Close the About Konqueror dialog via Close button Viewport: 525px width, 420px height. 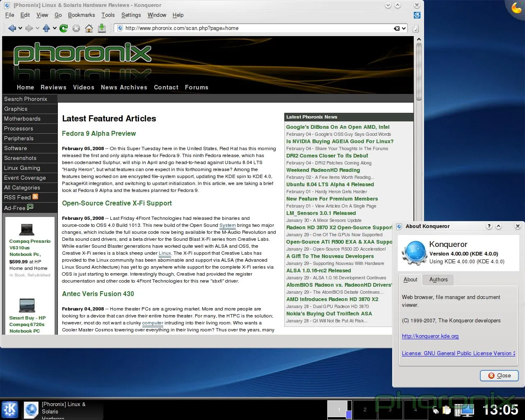(499, 376)
